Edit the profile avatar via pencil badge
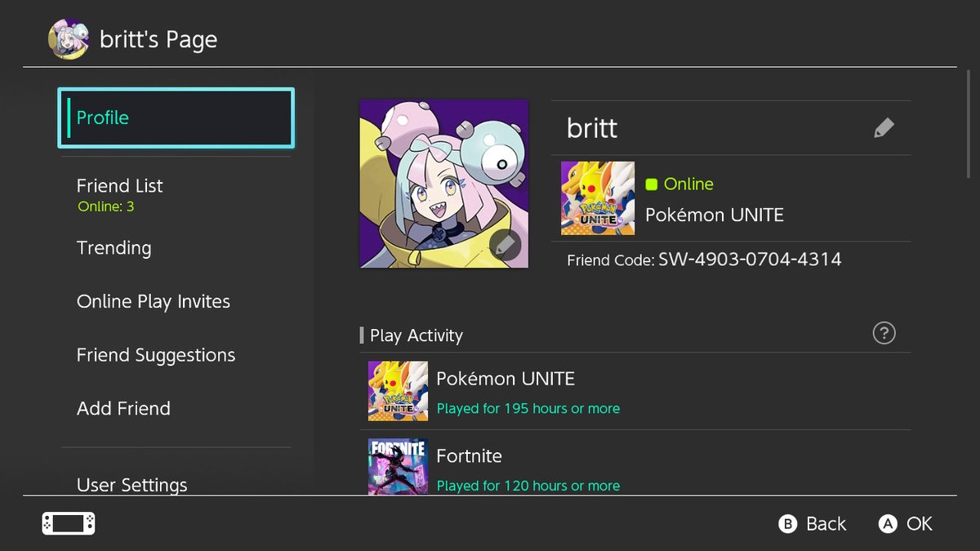The height and width of the screenshot is (551, 980). pos(506,244)
